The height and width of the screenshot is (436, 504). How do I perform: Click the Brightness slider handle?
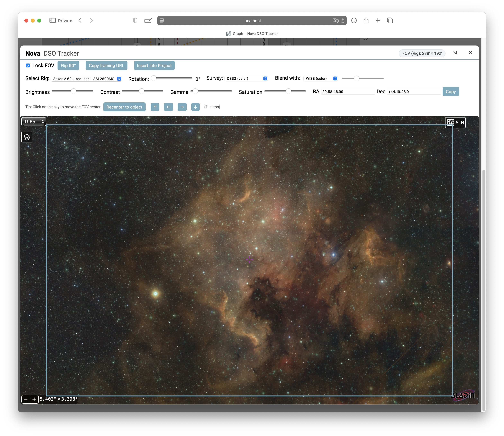[x=73, y=91]
